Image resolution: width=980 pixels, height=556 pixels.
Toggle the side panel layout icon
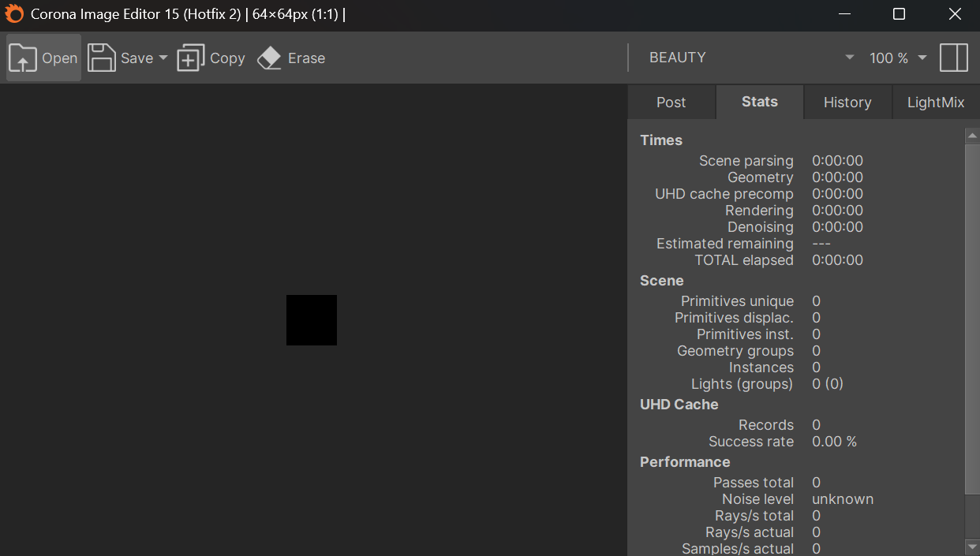coord(954,58)
